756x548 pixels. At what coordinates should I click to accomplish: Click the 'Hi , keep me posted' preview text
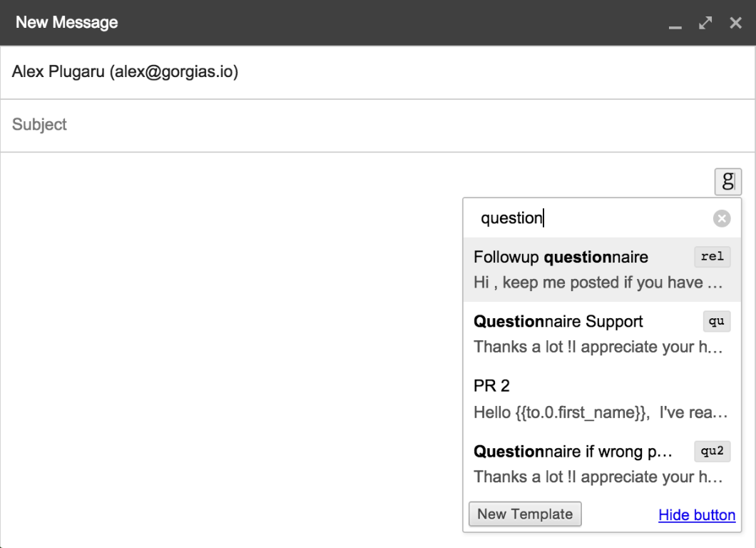click(598, 283)
